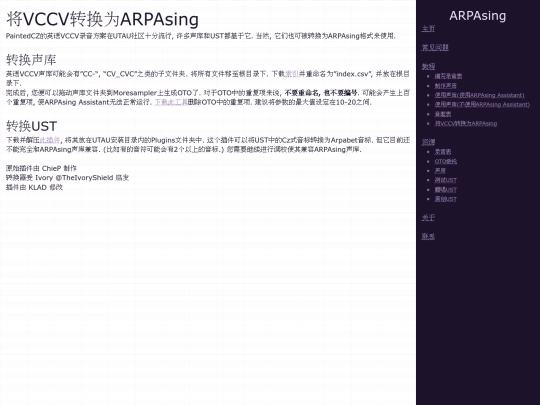Click the ARPAsing sidebar title
Screen dimensions: 540x405
477,15
